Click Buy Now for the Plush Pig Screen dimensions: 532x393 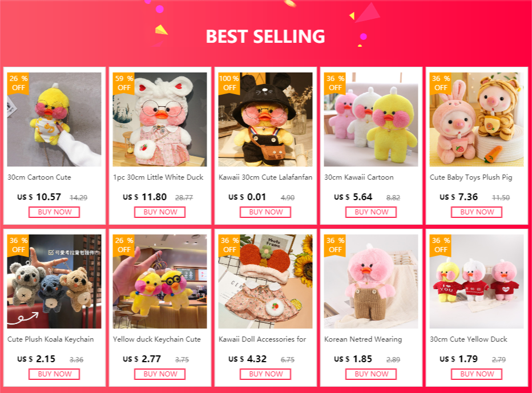[x=477, y=212]
